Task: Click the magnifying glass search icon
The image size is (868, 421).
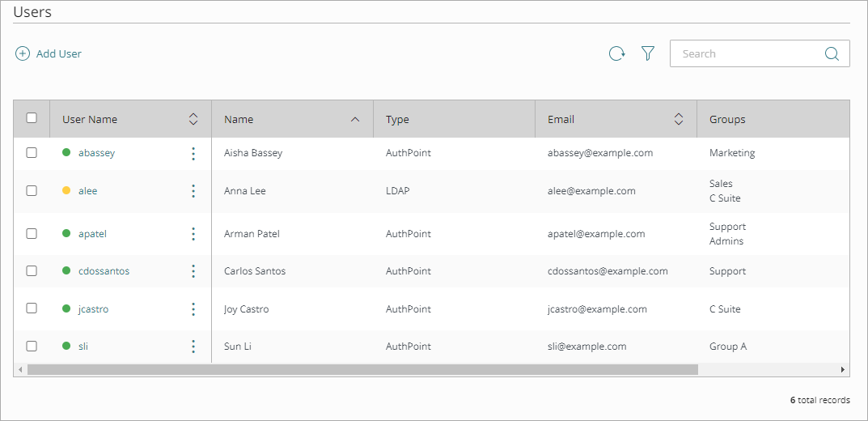Action: pos(832,54)
